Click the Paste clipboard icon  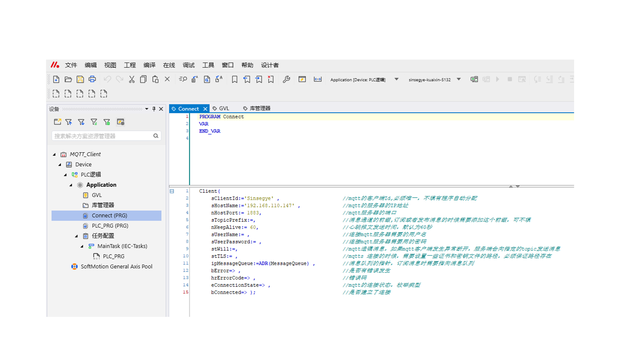coord(155,79)
